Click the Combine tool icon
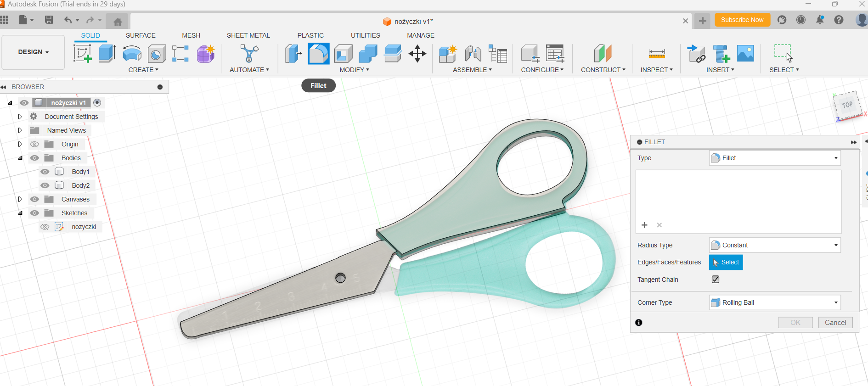This screenshot has width=868, height=386. pos(368,54)
